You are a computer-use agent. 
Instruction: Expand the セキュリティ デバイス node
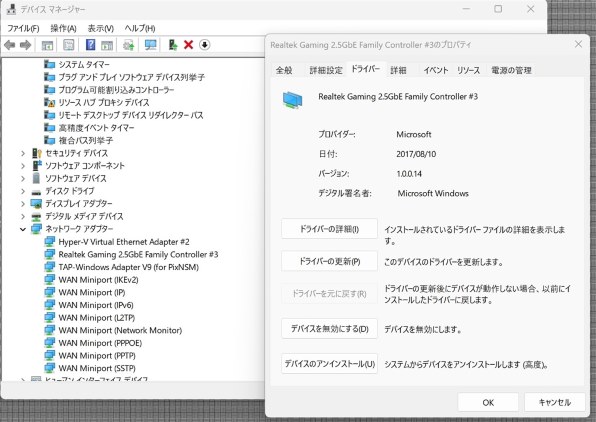[x=23, y=153]
